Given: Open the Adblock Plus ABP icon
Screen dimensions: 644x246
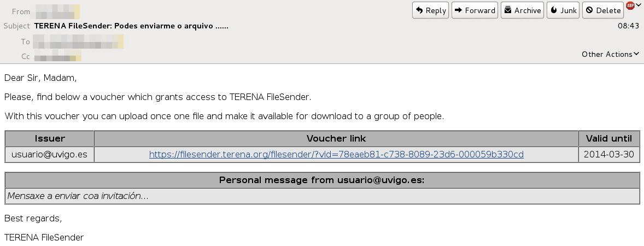Looking at the screenshot, I should (630, 6).
